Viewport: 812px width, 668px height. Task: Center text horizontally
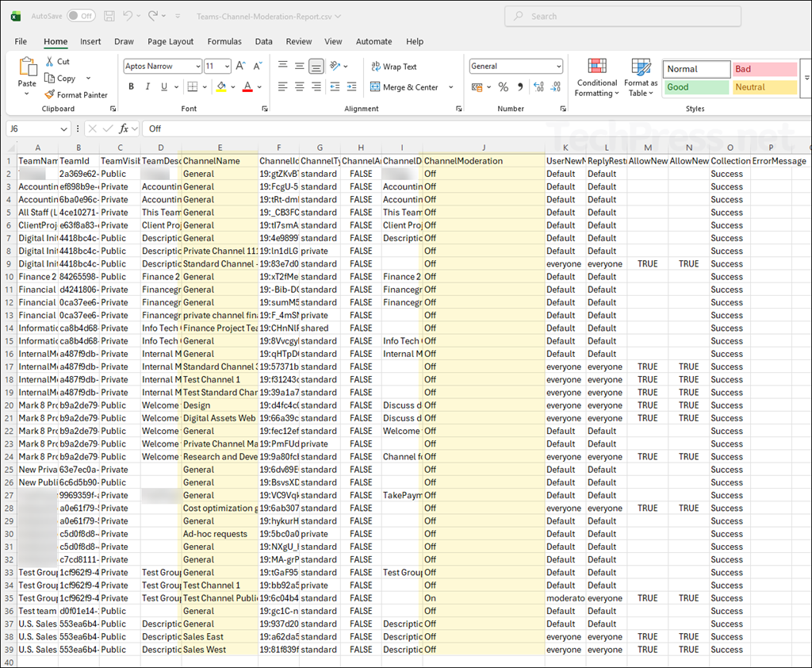[x=299, y=86]
